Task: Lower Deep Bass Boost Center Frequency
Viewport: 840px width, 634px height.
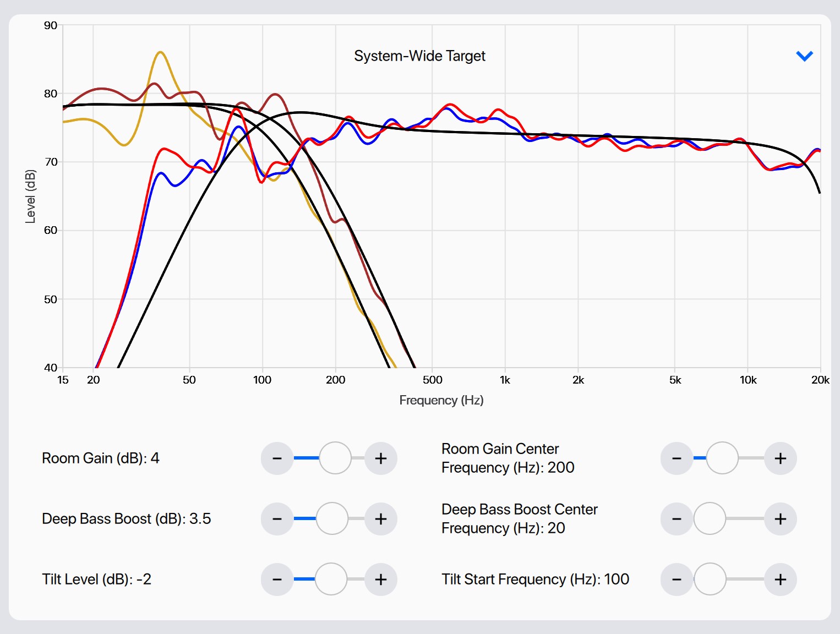Action: (x=677, y=518)
